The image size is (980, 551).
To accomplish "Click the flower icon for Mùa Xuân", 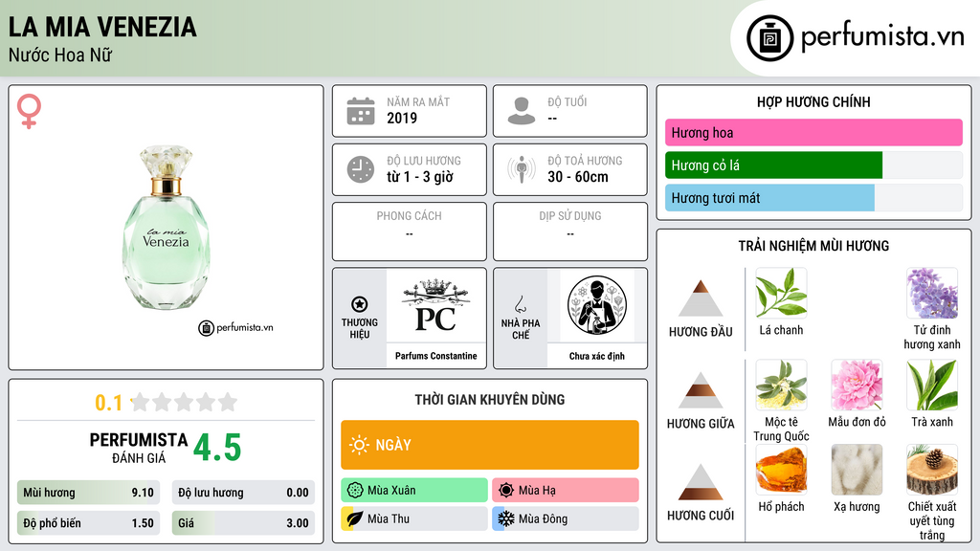I will coord(355,491).
